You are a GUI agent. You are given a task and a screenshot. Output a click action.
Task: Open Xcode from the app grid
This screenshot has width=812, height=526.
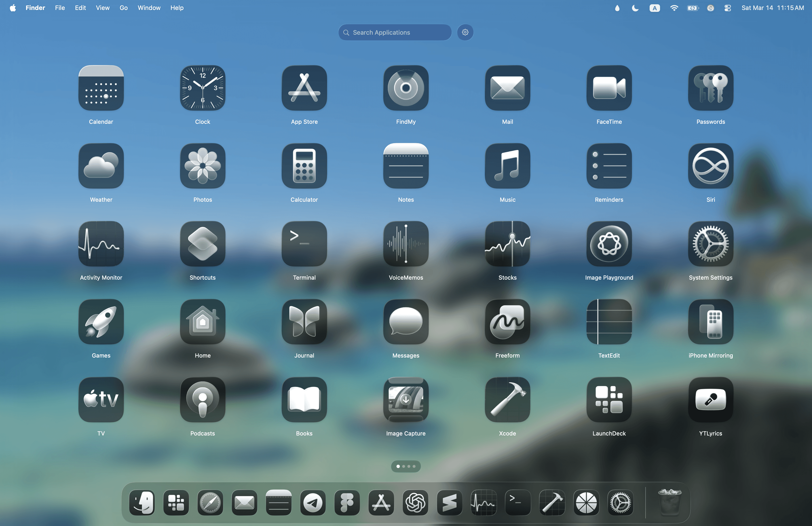pyautogui.click(x=508, y=400)
